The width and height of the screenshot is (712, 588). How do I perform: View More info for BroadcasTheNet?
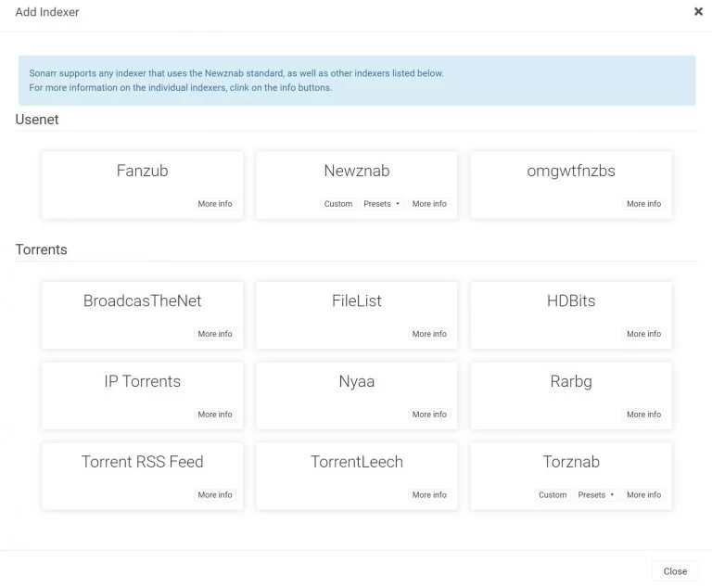[215, 334]
